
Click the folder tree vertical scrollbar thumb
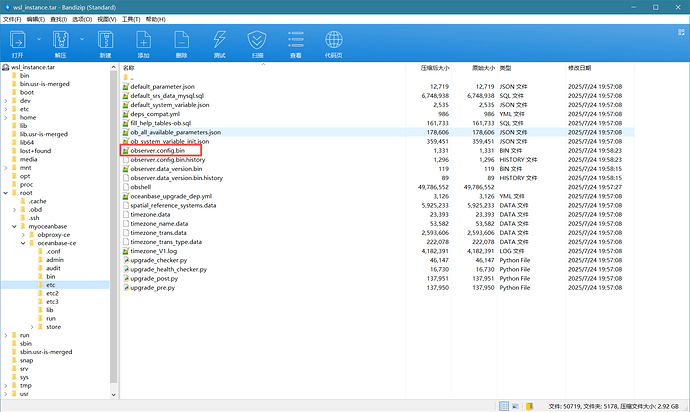pyautogui.click(x=114, y=227)
